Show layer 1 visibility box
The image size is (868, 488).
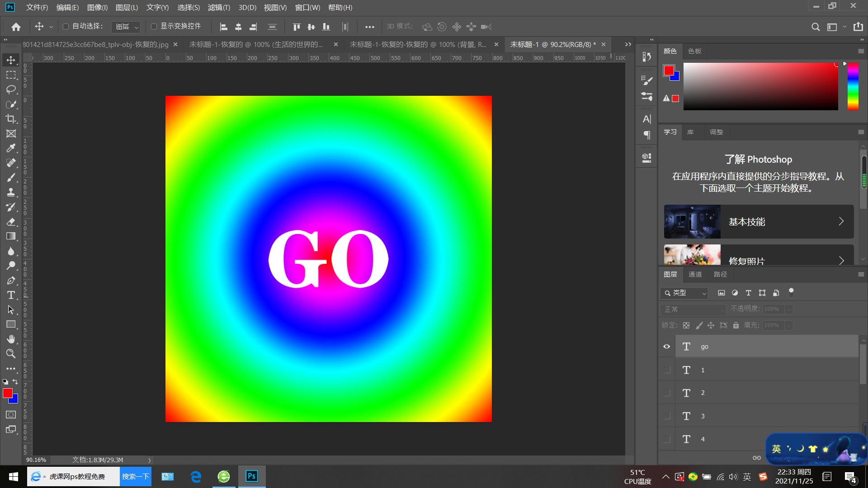(x=667, y=370)
